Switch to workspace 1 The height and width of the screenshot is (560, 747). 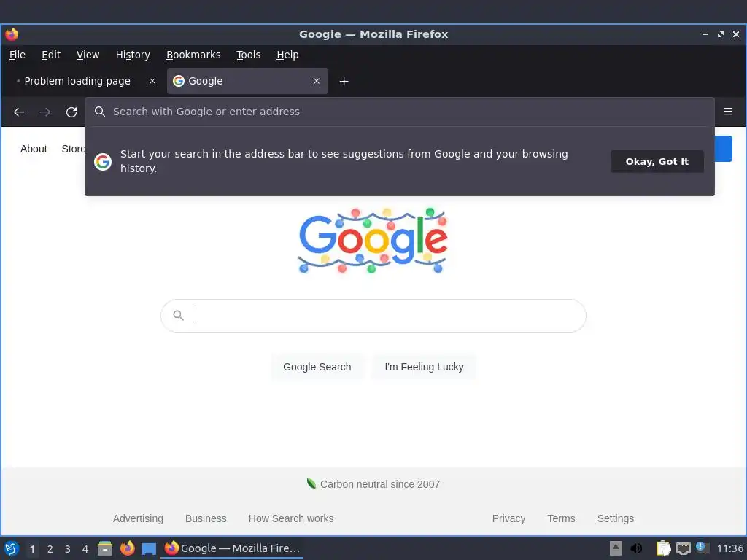32,549
